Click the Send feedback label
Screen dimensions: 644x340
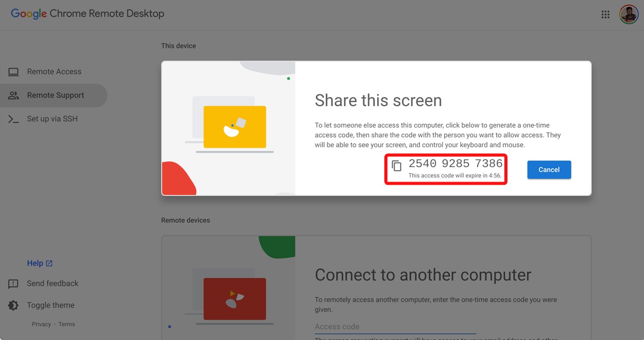point(53,283)
